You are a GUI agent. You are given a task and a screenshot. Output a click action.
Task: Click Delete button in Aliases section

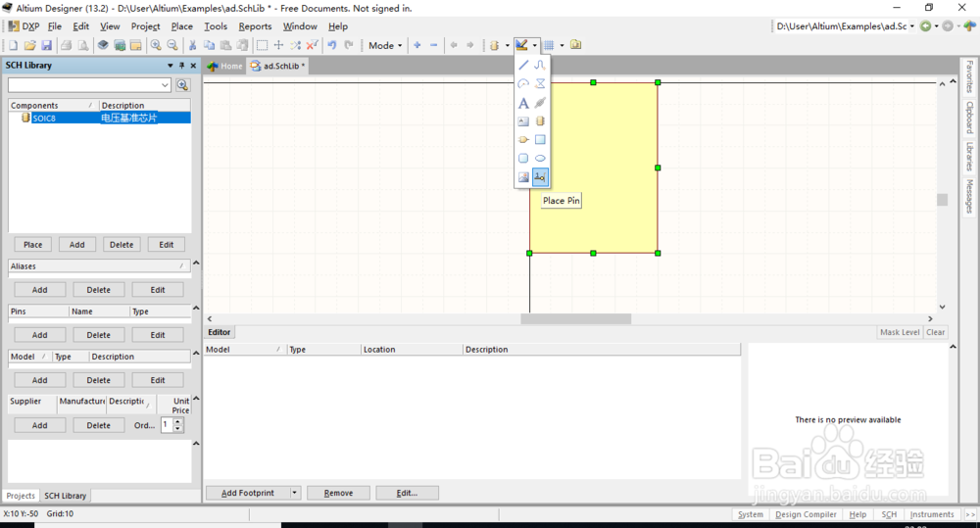click(99, 290)
